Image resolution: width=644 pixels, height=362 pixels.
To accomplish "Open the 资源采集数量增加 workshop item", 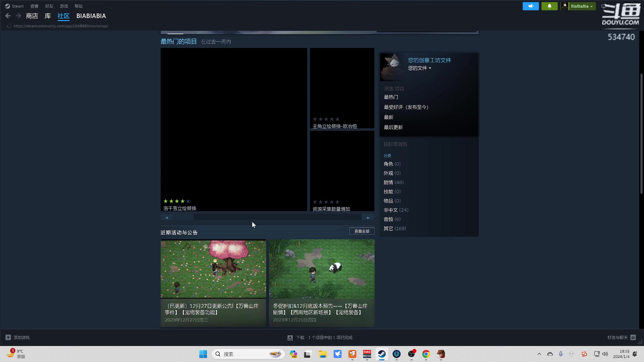I will 342,171.
